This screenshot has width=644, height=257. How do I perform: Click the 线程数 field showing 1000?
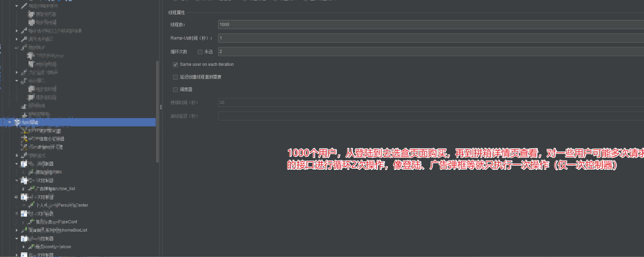(431, 25)
